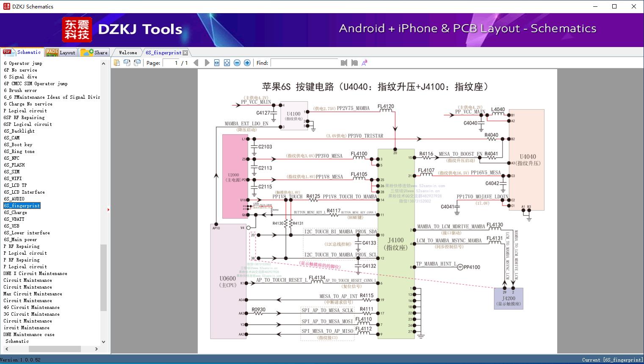Click the version text in the status bar

pos(20,360)
